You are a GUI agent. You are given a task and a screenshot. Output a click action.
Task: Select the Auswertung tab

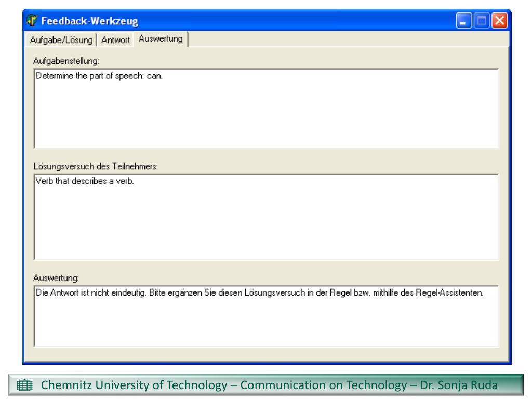click(x=161, y=39)
